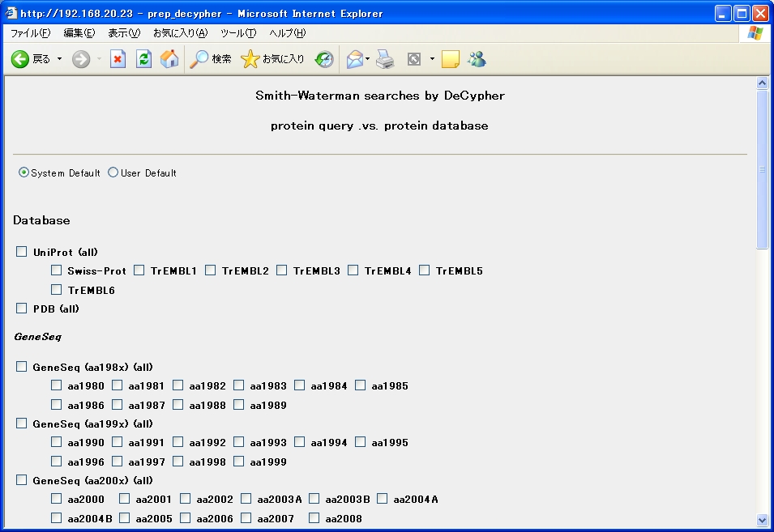Enable the aa2003A checkbox

pos(246,499)
